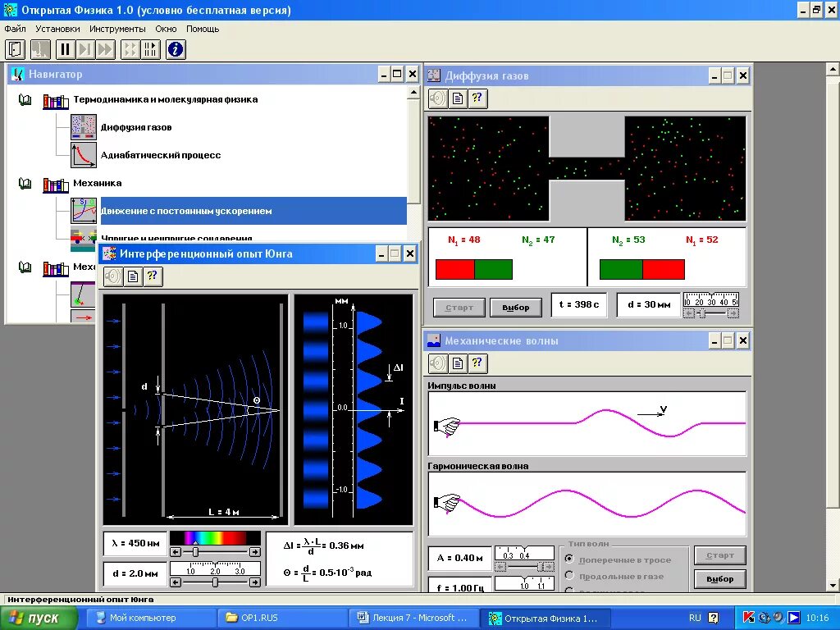Click Выбор button in Механические волны

(x=720, y=579)
